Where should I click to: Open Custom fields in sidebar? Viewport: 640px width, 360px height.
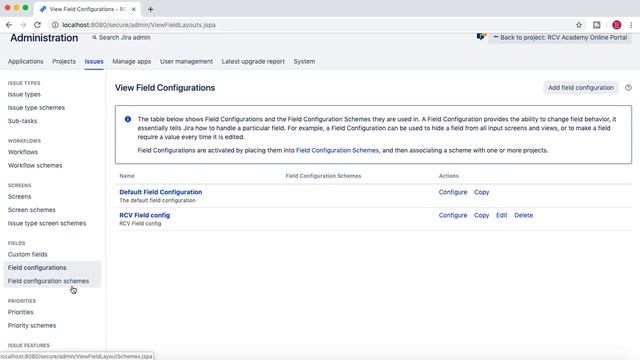coord(28,254)
